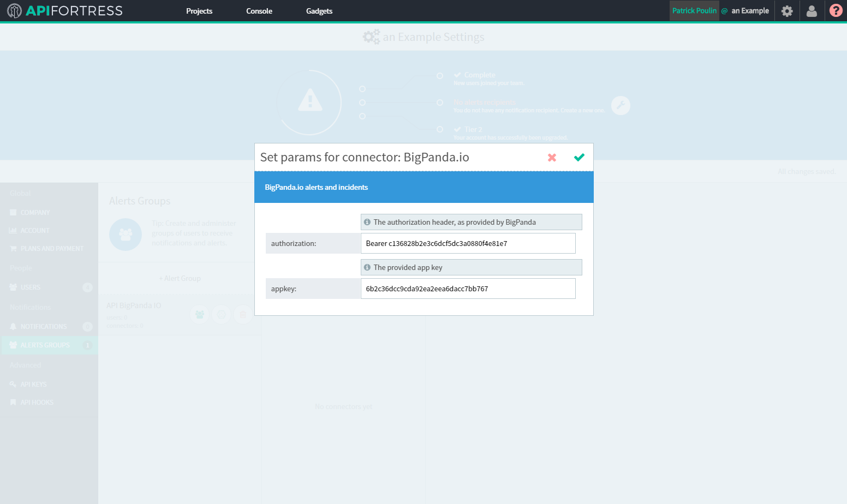The image size is (847, 504).
Task: Click the wrench icon for alert recipients
Action: click(x=621, y=105)
